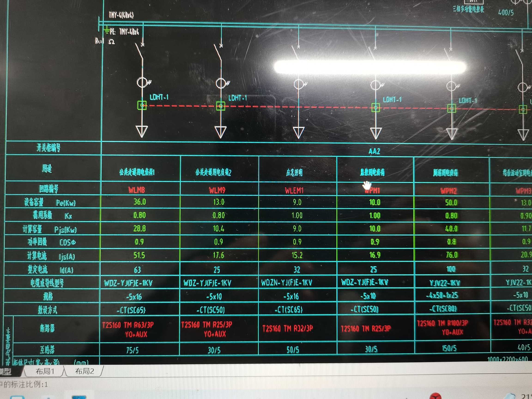Click the red WLEM1 circuit label
Screen dimensions: 532x399
pos(294,191)
